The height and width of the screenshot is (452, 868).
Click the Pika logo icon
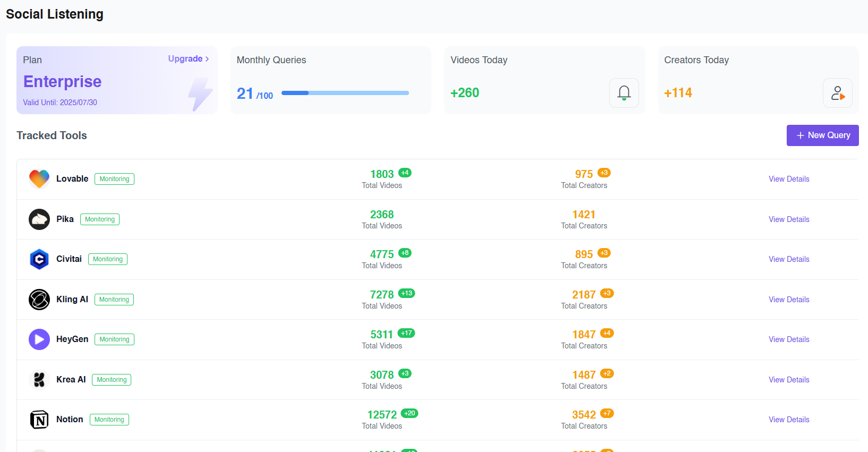pyautogui.click(x=39, y=219)
